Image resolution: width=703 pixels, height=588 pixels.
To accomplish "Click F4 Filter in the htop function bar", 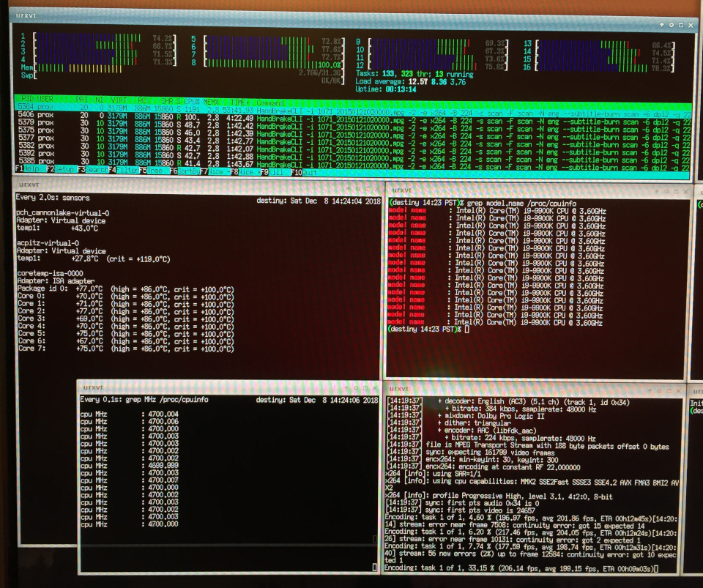I will click(x=124, y=170).
